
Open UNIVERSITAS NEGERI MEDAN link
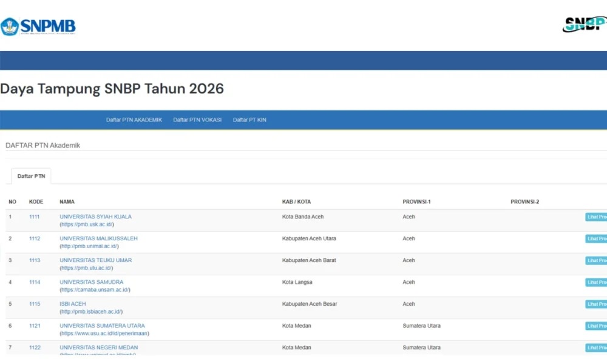pos(99,348)
